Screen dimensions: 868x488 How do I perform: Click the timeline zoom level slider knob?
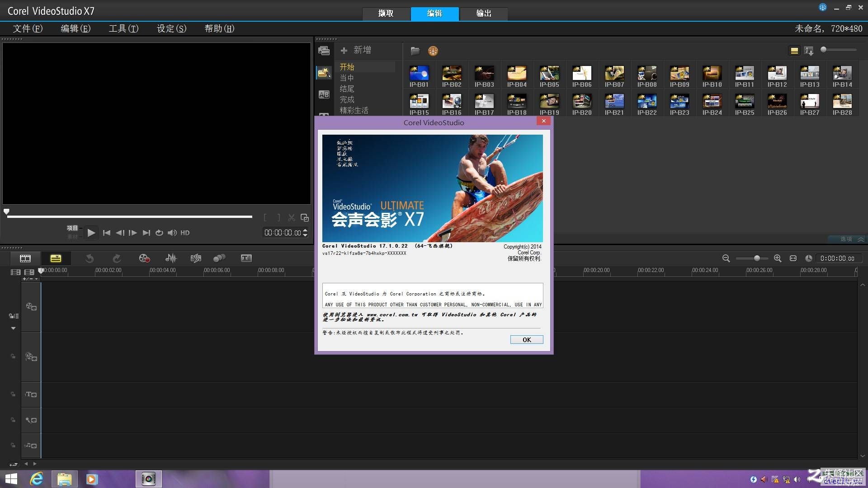point(757,258)
